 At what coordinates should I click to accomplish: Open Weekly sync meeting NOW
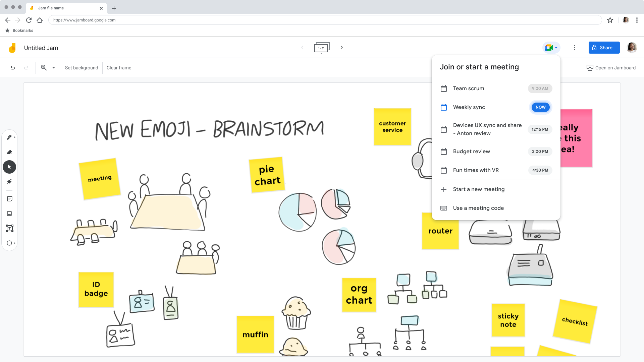(540, 107)
